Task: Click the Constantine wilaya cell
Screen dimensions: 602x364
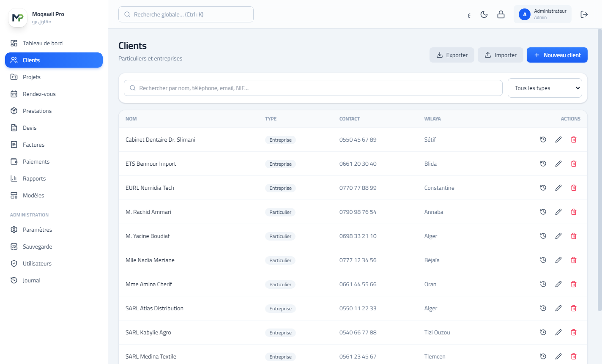Action: pyautogui.click(x=439, y=188)
